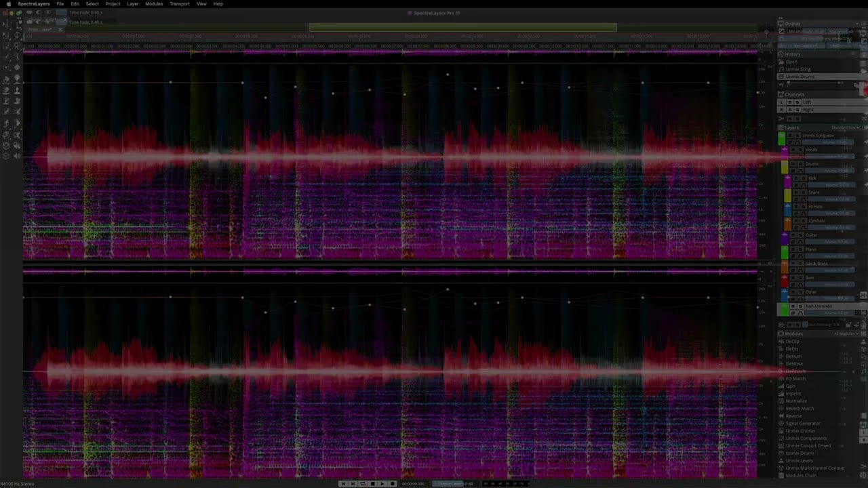The width and height of the screenshot is (868, 488).
Task: Click the timecode field in transport bar
Action: [413, 484]
